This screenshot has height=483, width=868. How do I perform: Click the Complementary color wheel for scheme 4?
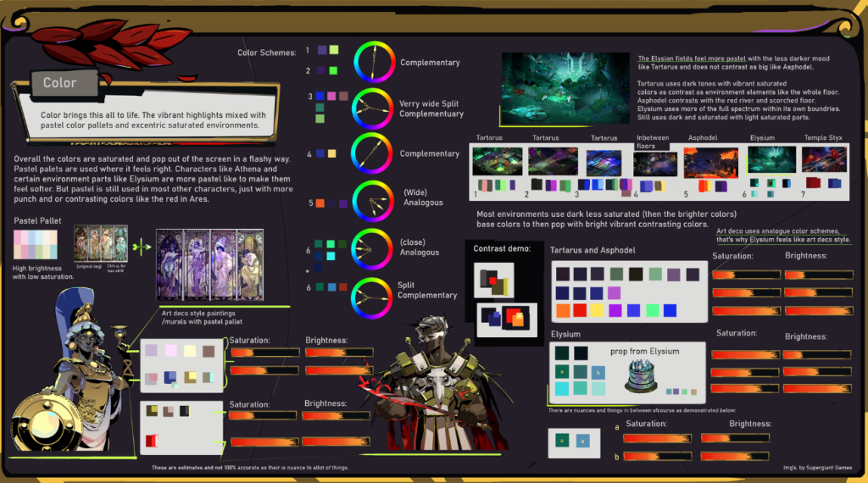[x=371, y=153]
